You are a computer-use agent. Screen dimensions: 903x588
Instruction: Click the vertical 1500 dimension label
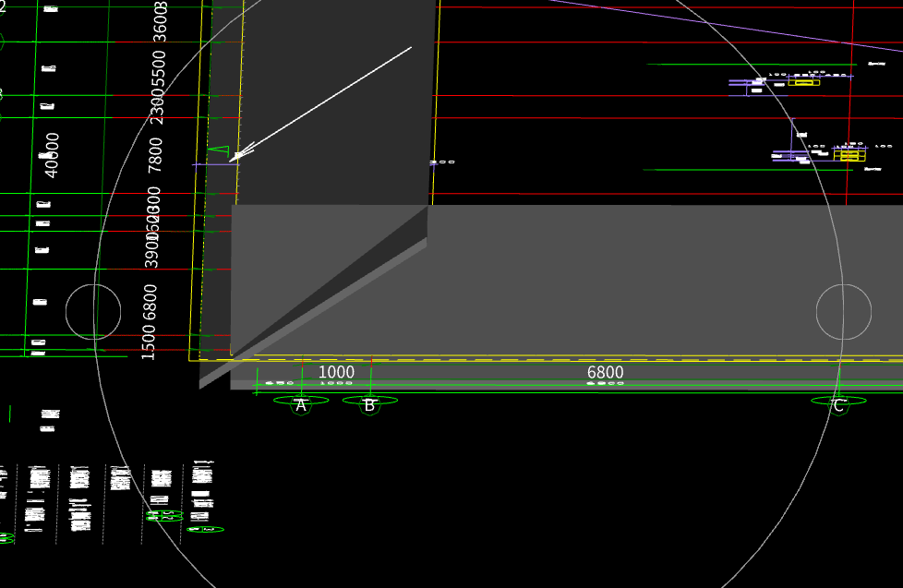click(149, 342)
